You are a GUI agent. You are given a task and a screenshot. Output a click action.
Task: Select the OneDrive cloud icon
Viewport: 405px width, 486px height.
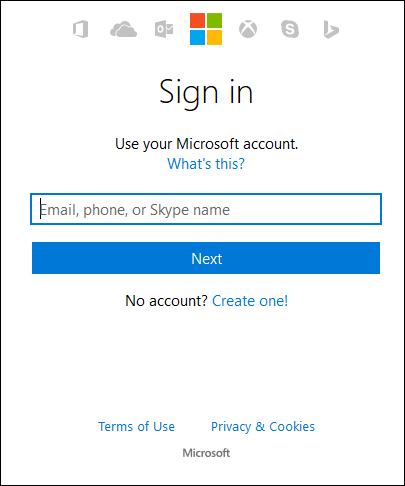(123, 29)
